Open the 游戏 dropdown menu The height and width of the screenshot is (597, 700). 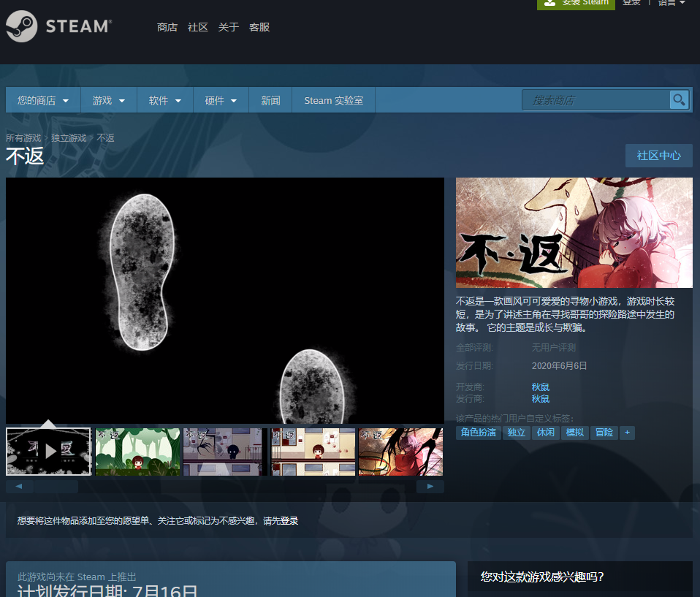coord(108,100)
